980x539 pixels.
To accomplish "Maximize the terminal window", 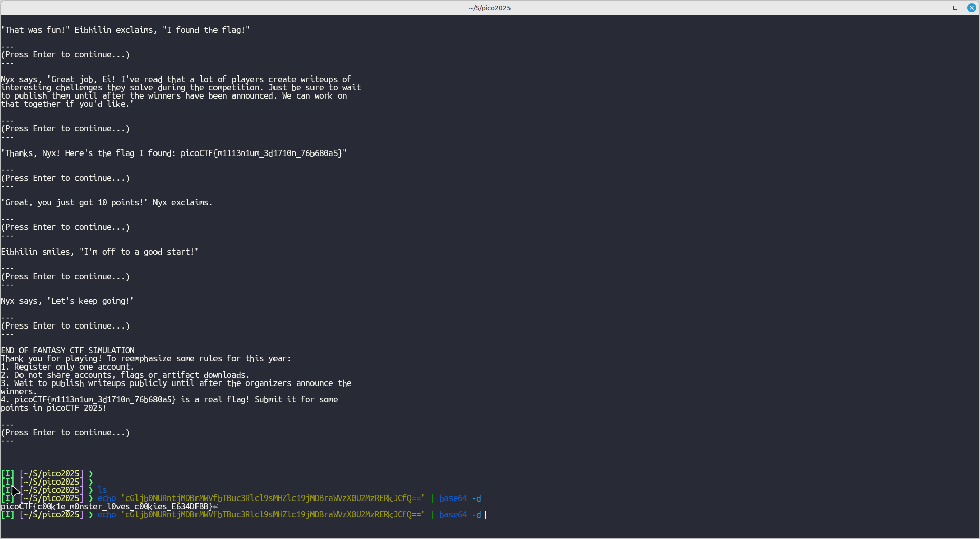I will (955, 8).
